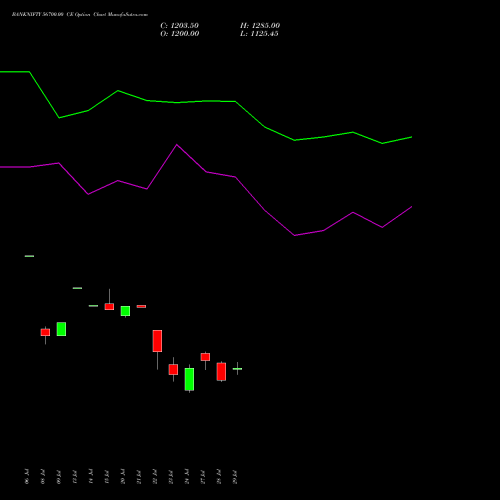Click the high price value H: 1285.00

(x=260, y=26)
